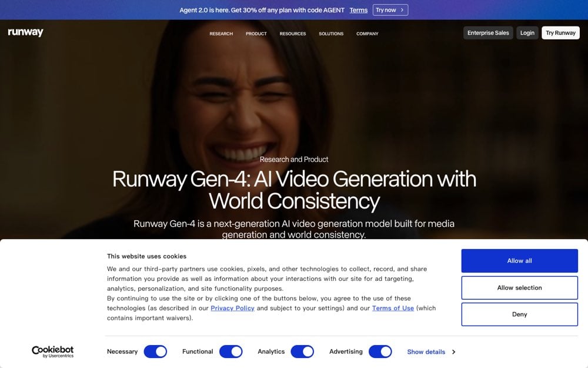Open the Runway logo homepage link

click(x=25, y=32)
